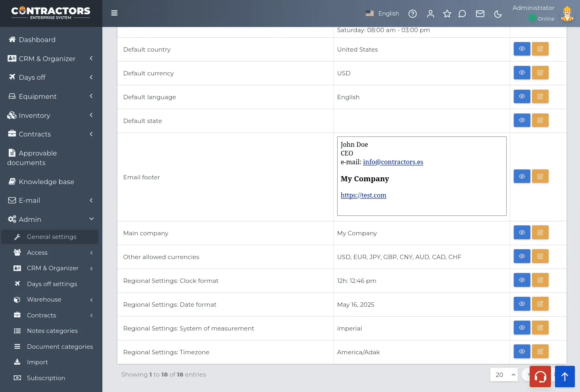The image size is (580, 392).
Task: Open the entries-per-page dropdown showing 20
Action: click(504, 375)
